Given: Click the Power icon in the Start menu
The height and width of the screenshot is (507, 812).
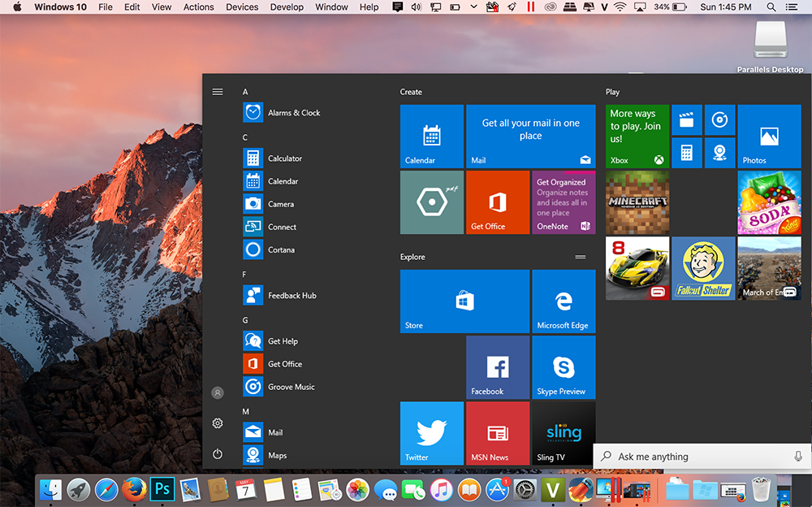Looking at the screenshot, I should click(217, 454).
